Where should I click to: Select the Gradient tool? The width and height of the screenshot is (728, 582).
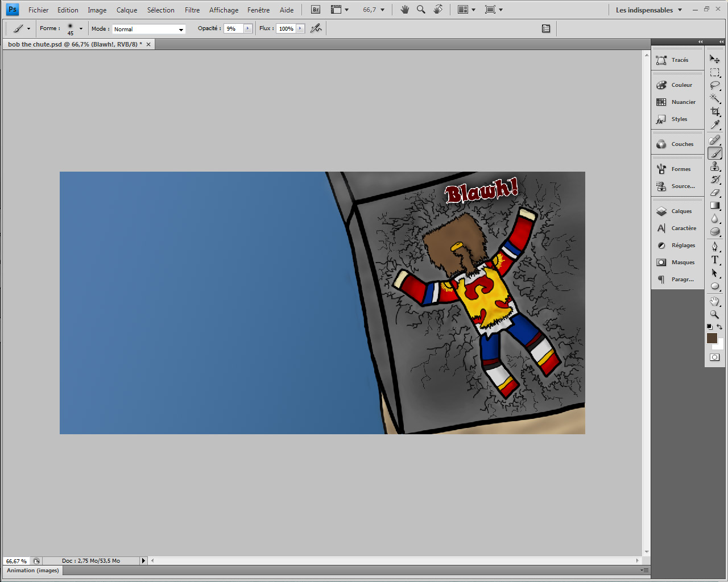point(715,205)
